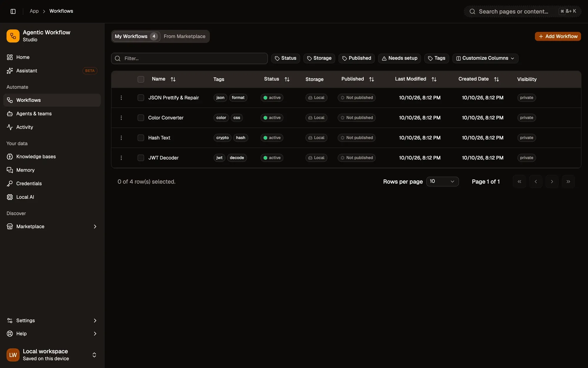
Task: Sort by Created Date column arrows
Action: (496, 79)
